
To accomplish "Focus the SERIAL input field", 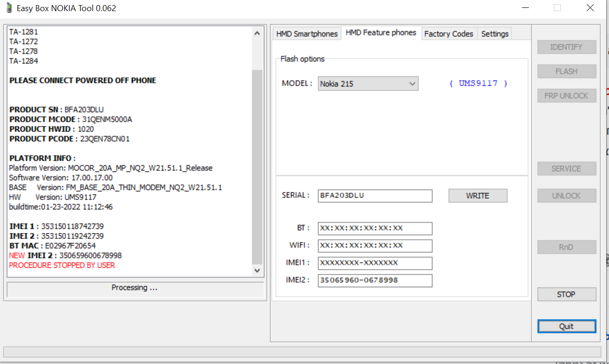I will (375, 196).
